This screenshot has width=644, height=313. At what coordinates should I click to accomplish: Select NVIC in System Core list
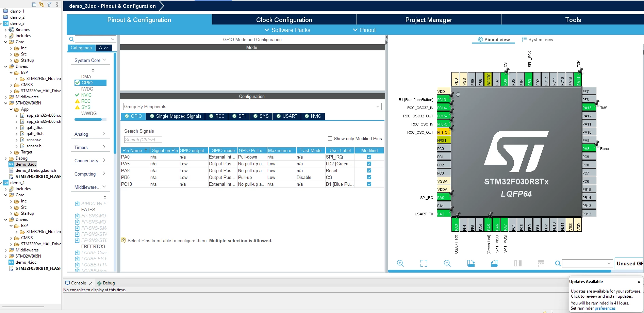[86, 95]
